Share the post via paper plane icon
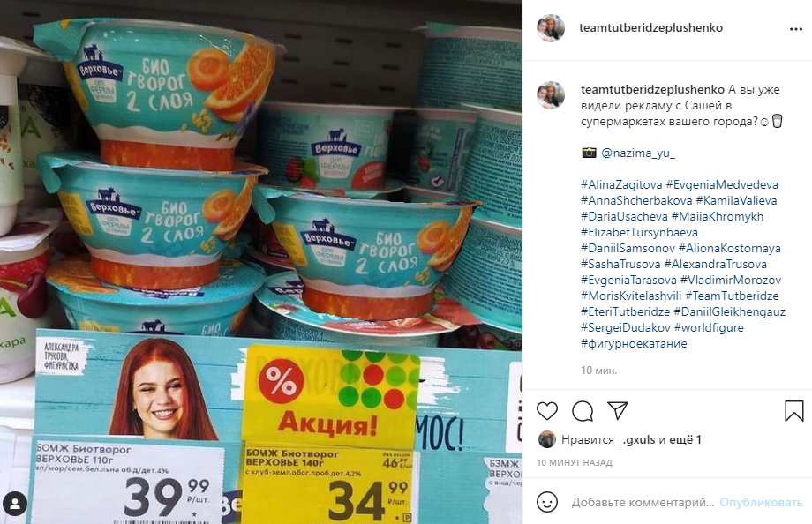812x524 pixels. click(618, 410)
